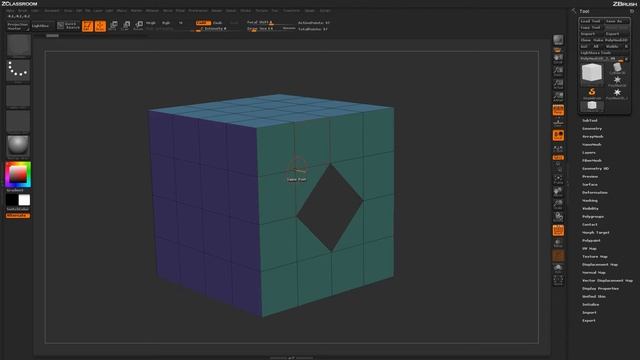Click the Frame icon on right shelf
The image size is (640, 360).
[x=558, y=179]
